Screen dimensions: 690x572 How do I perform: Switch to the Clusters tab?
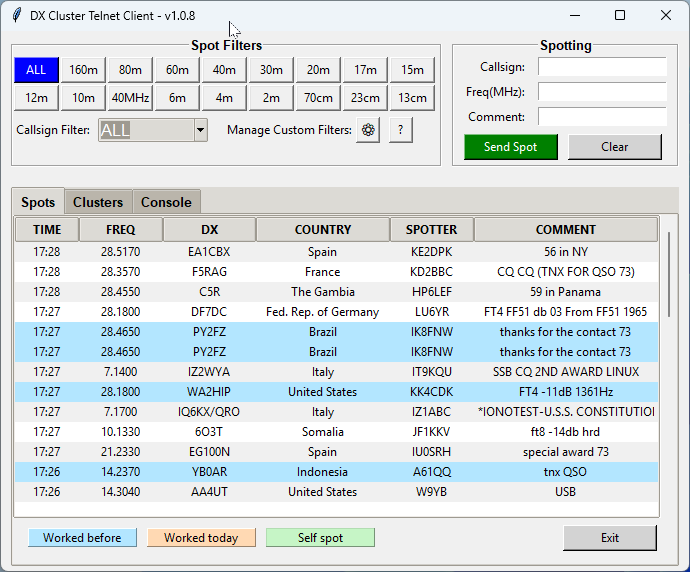[x=98, y=202]
